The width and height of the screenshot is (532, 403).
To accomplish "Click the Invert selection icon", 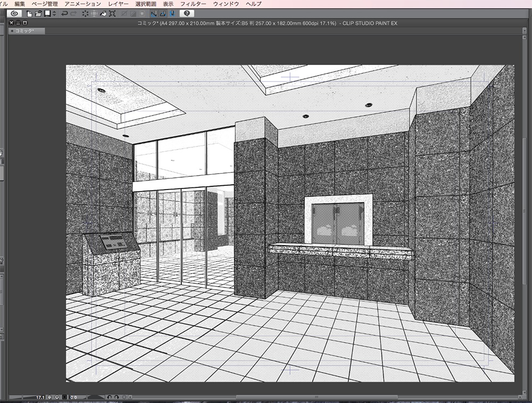I will pos(134,14).
